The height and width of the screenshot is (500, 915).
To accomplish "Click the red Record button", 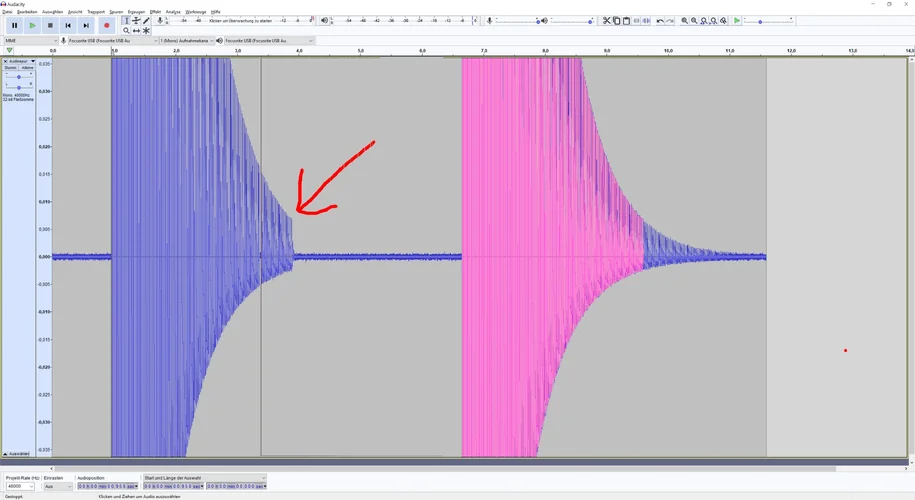I will click(x=106, y=26).
